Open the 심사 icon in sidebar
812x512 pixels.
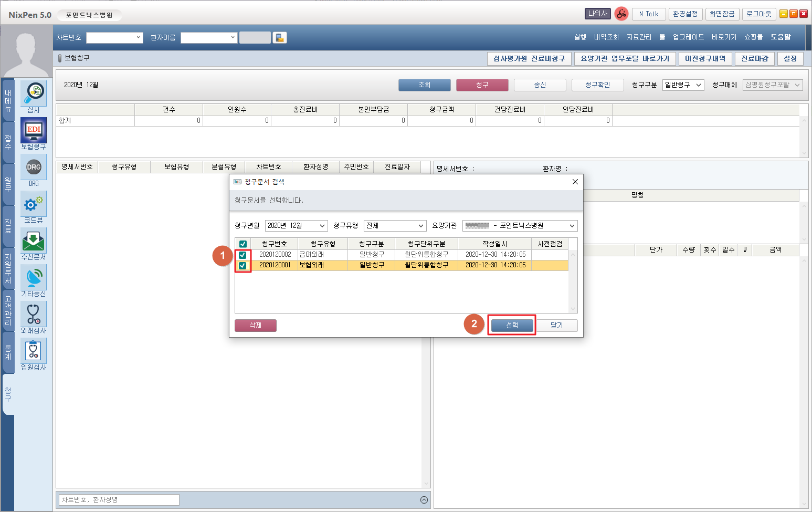[x=34, y=93]
